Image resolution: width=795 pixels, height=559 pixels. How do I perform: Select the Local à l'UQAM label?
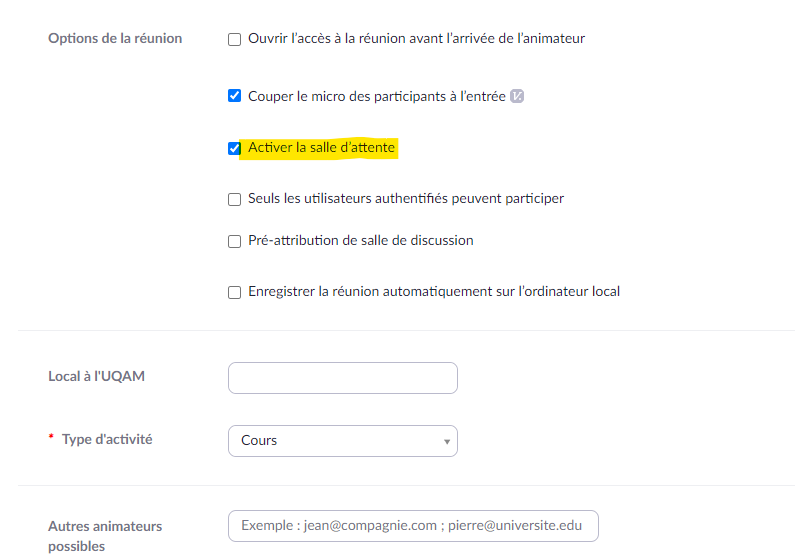tap(96, 377)
